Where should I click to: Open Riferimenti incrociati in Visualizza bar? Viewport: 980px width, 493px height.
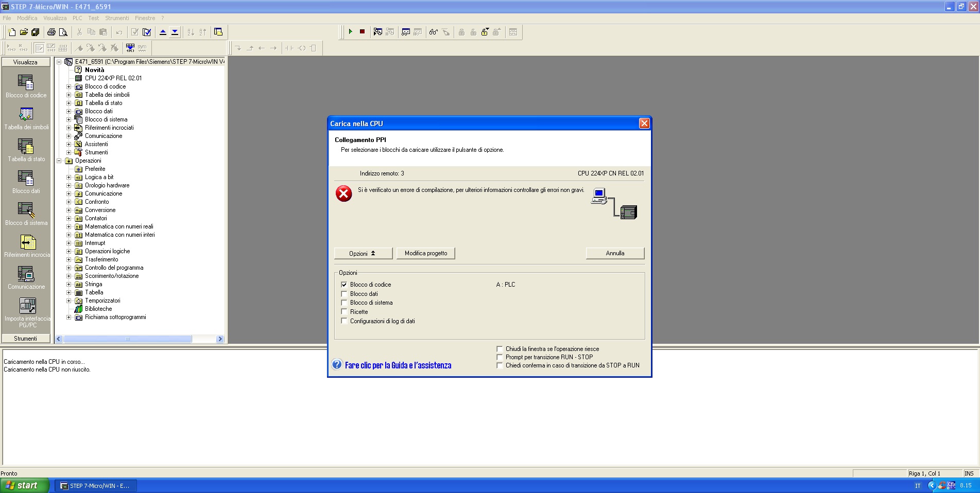pyautogui.click(x=27, y=245)
